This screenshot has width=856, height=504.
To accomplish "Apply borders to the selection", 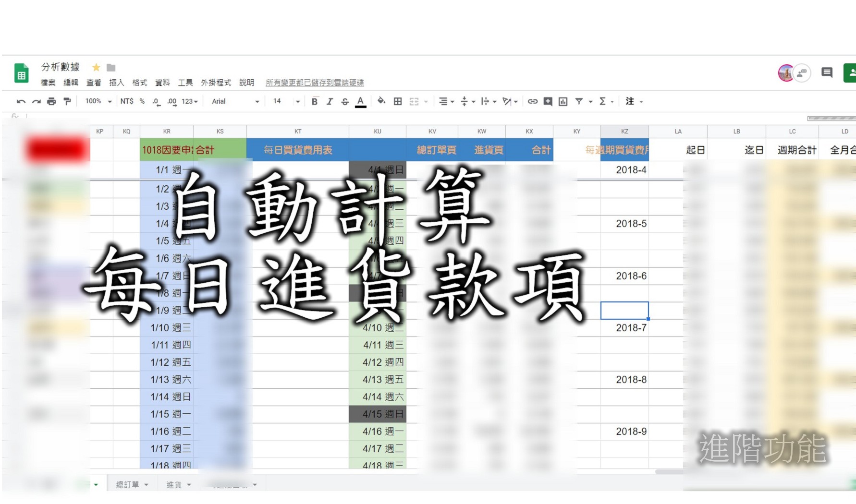I will [397, 101].
